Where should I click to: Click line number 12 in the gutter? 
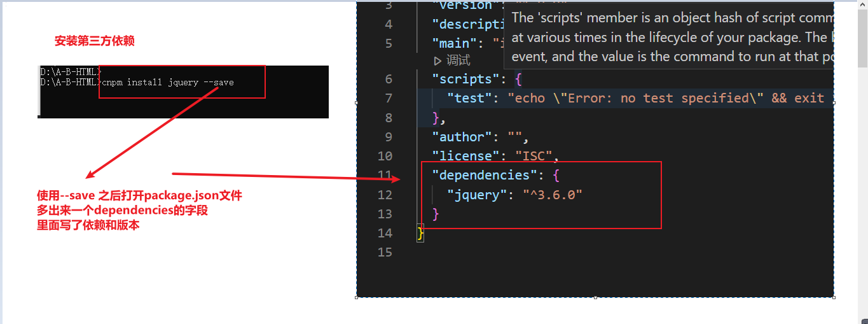click(x=385, y=195)
